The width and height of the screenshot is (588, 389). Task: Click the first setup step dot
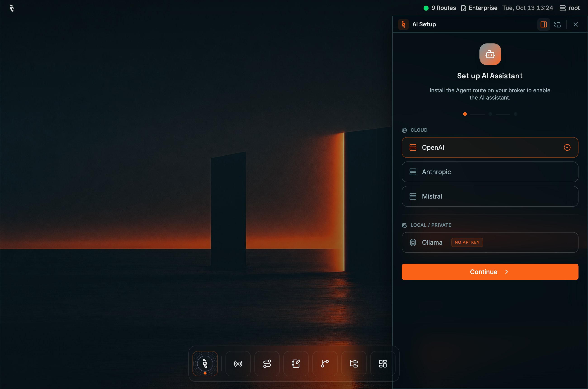pyautogui.click(x=465, y=114)
